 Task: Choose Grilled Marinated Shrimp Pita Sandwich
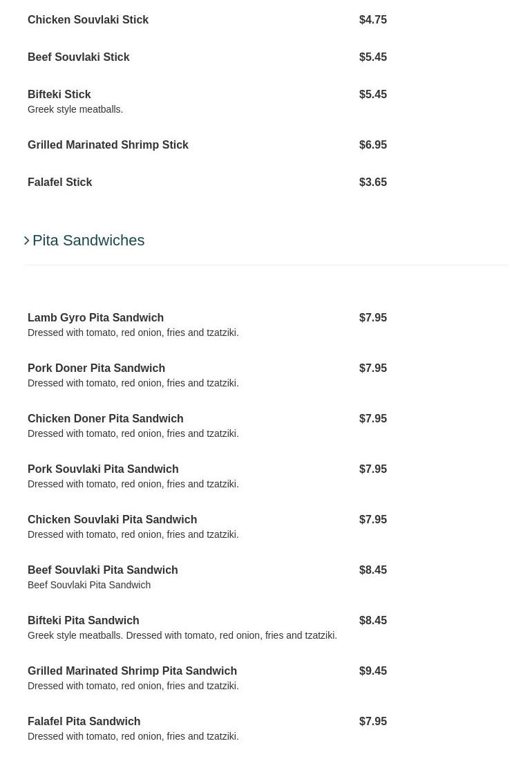(x=132, y=671)
